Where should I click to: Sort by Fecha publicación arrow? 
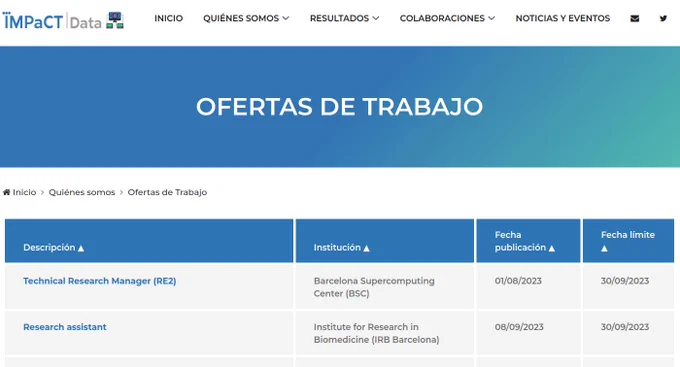coord(552,248)
